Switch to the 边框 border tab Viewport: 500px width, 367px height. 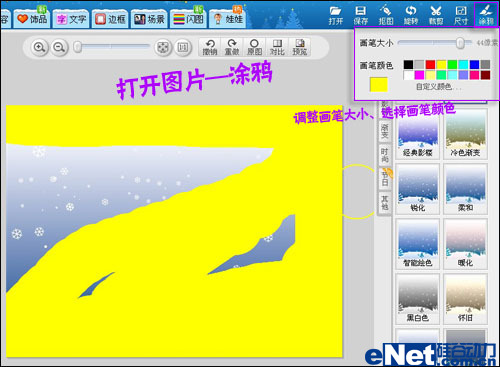click(x=110, y=19)
